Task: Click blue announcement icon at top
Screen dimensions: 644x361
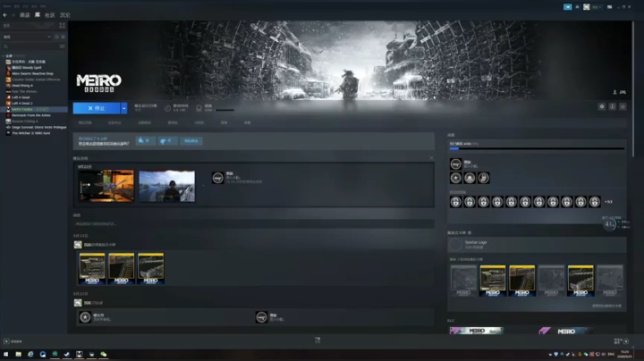Action: 568,7
